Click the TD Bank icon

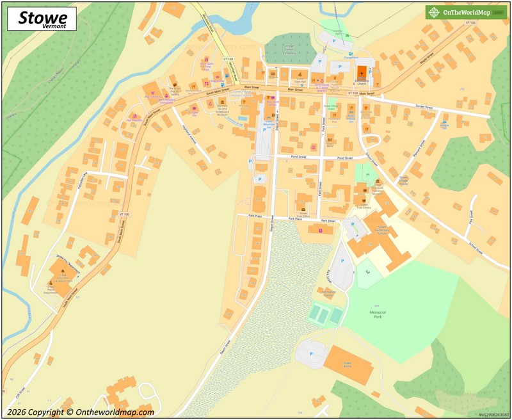pos(273,74)
